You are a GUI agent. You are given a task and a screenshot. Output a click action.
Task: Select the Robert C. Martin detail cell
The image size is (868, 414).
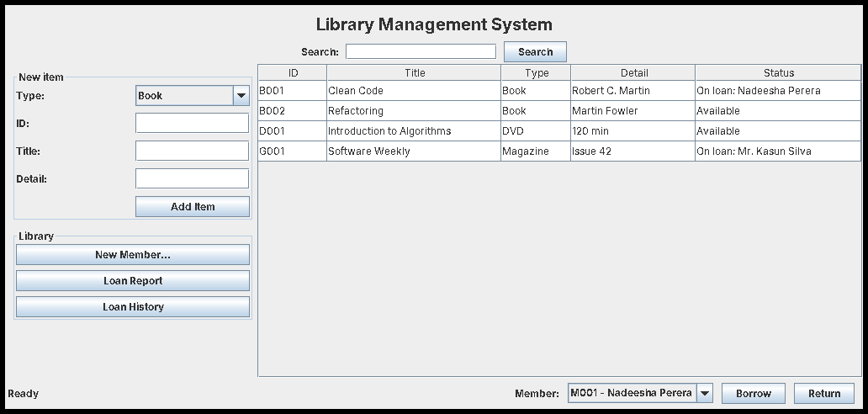click(x=632, y=91)
